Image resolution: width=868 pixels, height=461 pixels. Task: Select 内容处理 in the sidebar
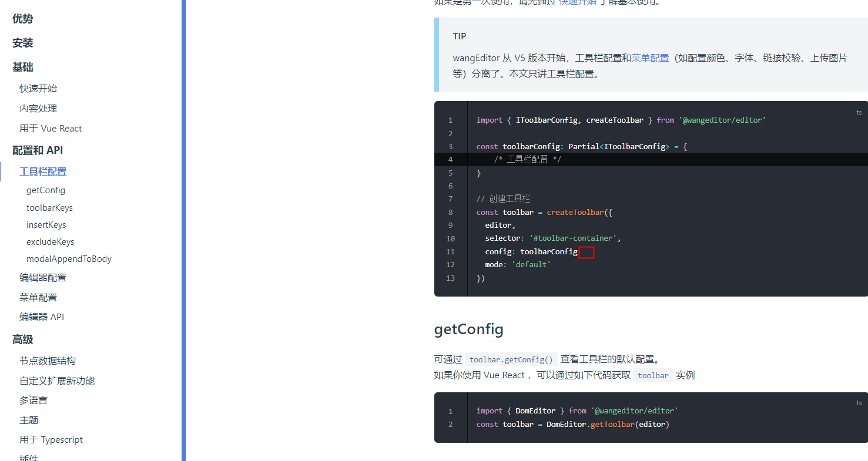(38, 107)
